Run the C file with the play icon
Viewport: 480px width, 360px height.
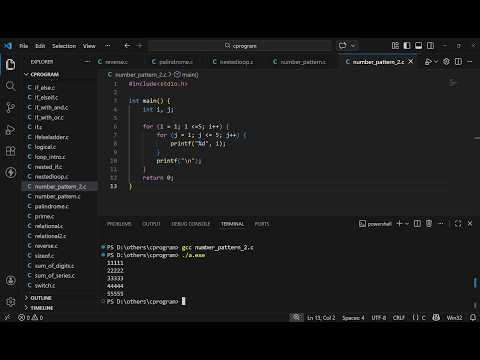(x=428, y=62)
